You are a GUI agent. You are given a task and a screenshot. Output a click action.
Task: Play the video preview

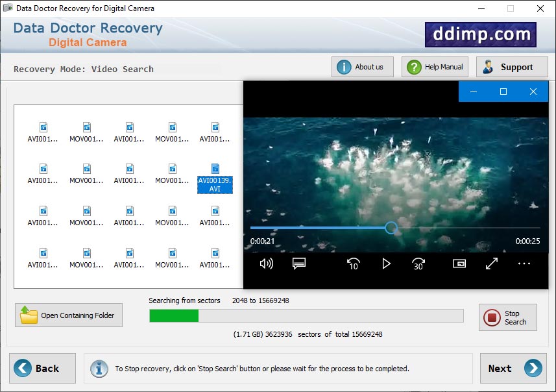(386, 263)
